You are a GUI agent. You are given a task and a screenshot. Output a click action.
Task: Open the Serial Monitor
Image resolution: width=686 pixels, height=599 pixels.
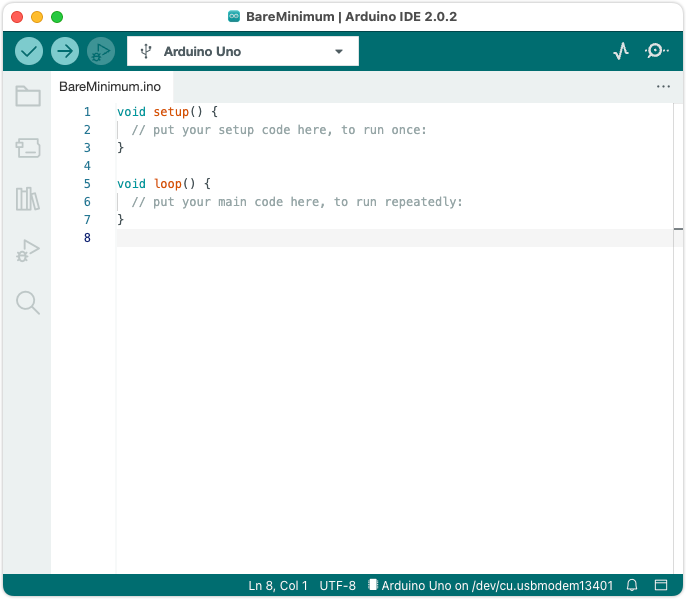pos(657,51)
